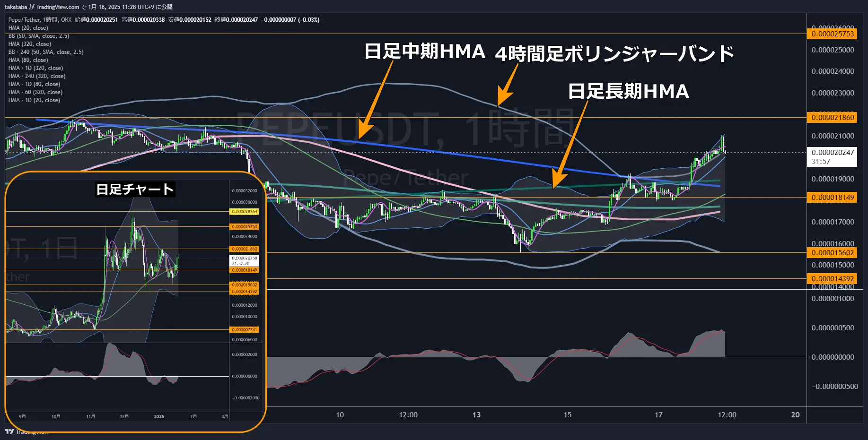The width and height of the screenshot is (868, 440).
Task: Click the 0.000019000 price scale value
Action: point(833,179)
